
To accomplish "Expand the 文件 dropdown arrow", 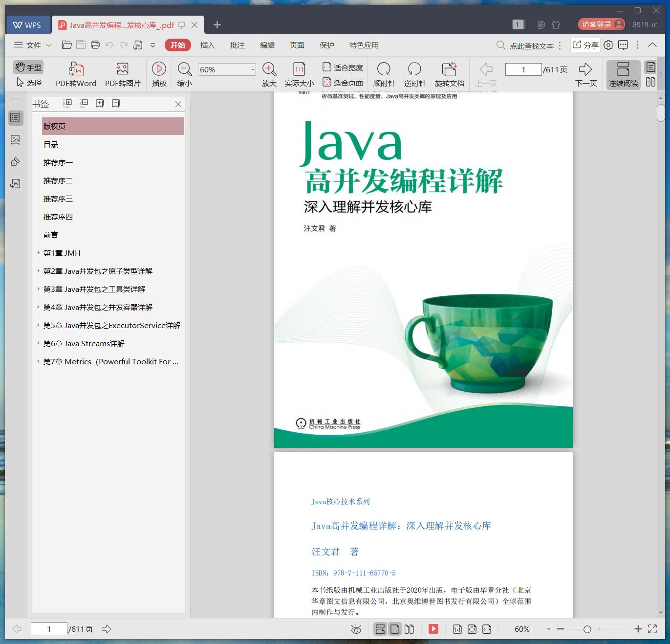I will tap(48, 45).
